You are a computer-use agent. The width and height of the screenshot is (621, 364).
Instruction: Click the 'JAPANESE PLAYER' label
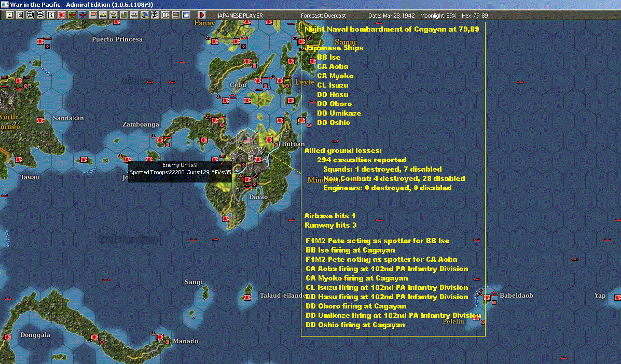(240, 16)
